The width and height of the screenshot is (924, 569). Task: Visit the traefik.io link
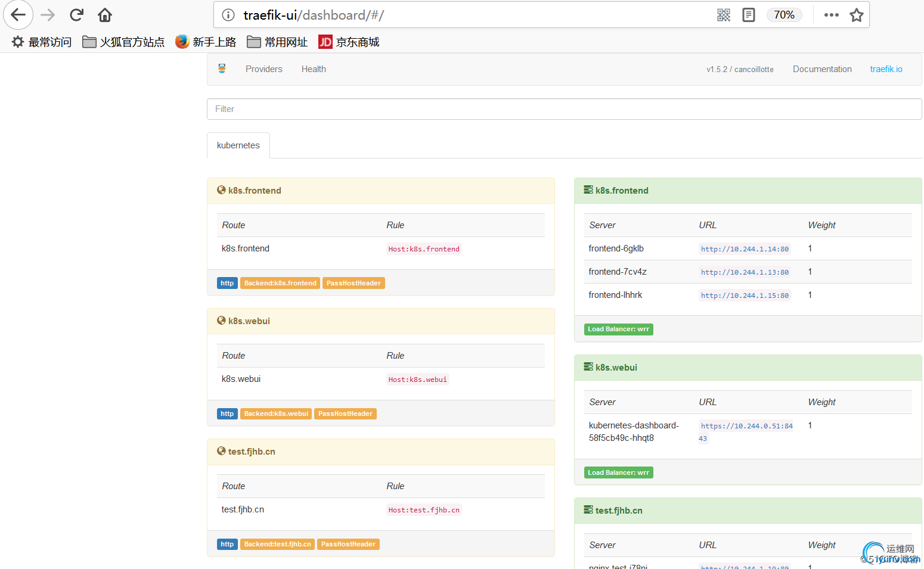click(886, 69)
